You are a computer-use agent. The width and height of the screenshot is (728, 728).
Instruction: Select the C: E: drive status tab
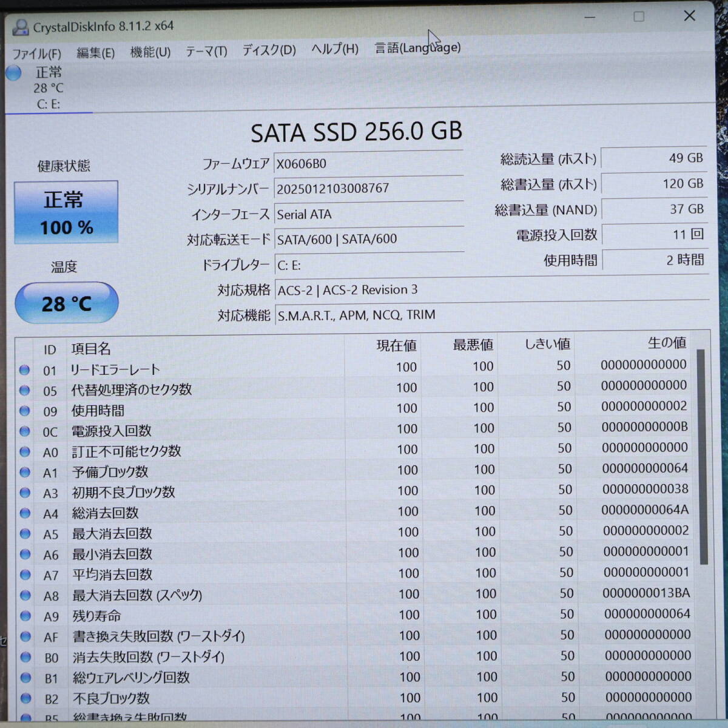[49, 89]
